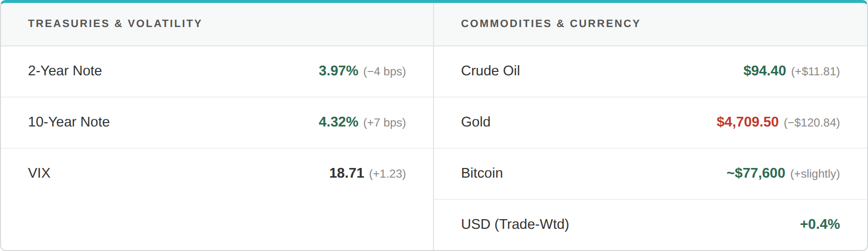This screenshot has width=868, height=251.
Task: Click the +$11.81 crude oil change
Action: click(815, 71)
